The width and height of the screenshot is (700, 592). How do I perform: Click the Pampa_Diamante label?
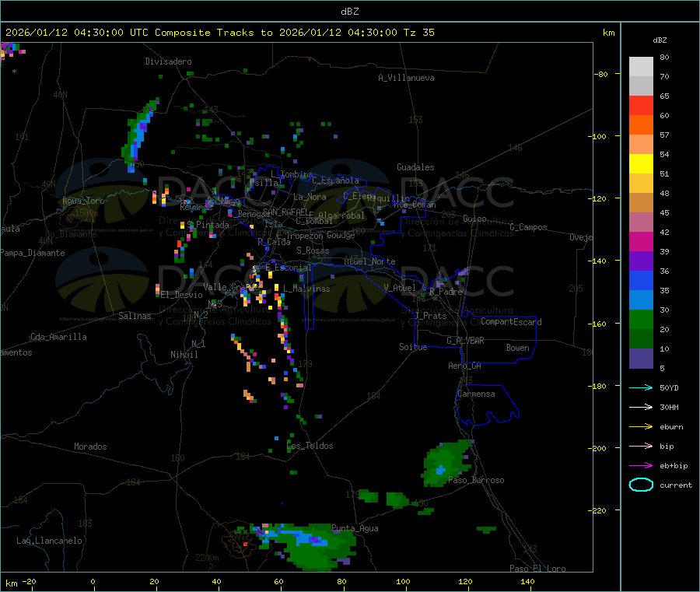pyautogui.click(x=32, y=253)
